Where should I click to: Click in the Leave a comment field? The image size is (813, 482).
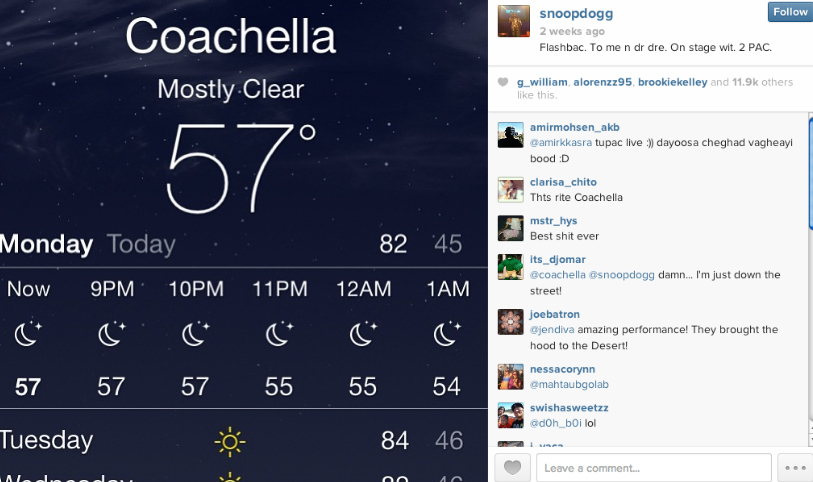click(654, 468)
